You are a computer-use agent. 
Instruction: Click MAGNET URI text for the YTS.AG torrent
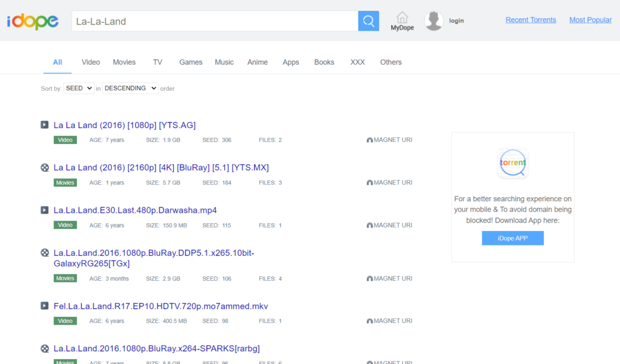pos(393,140)
